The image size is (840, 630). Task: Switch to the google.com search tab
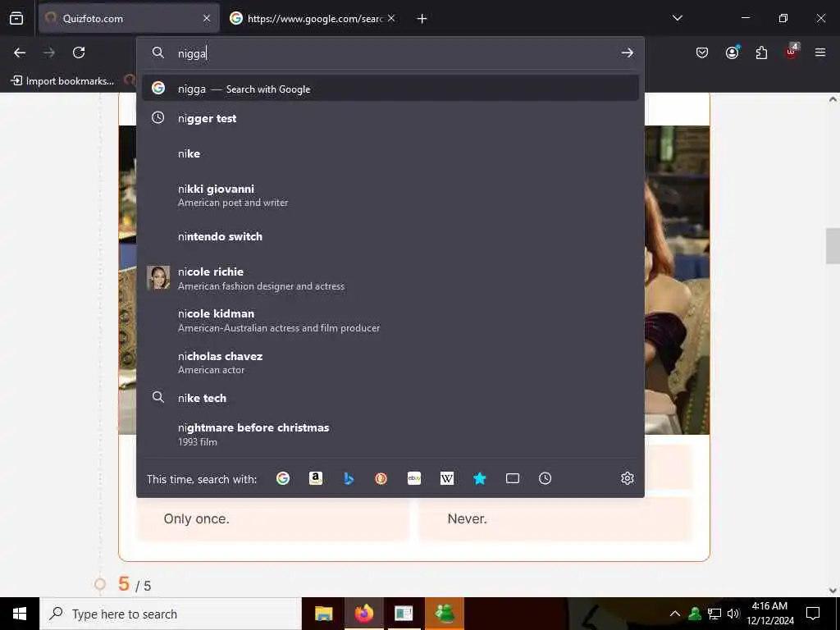pos(313,18)
